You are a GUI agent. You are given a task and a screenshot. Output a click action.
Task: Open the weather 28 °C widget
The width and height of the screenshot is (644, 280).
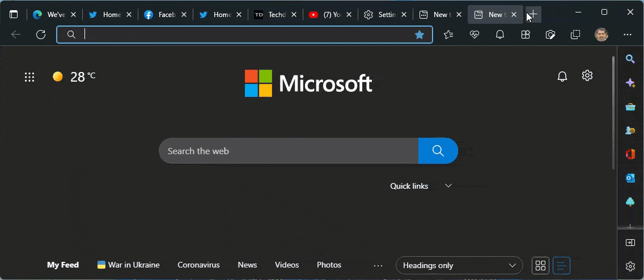click(74, 77)
